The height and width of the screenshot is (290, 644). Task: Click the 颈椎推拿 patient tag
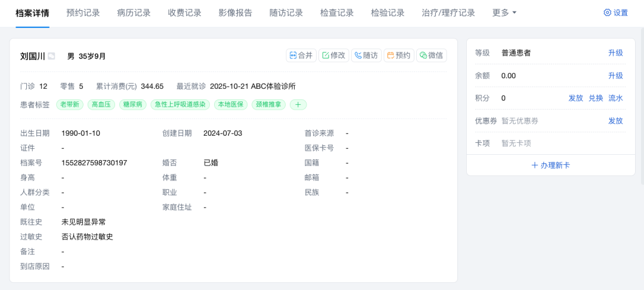click(x=268, y=105)
